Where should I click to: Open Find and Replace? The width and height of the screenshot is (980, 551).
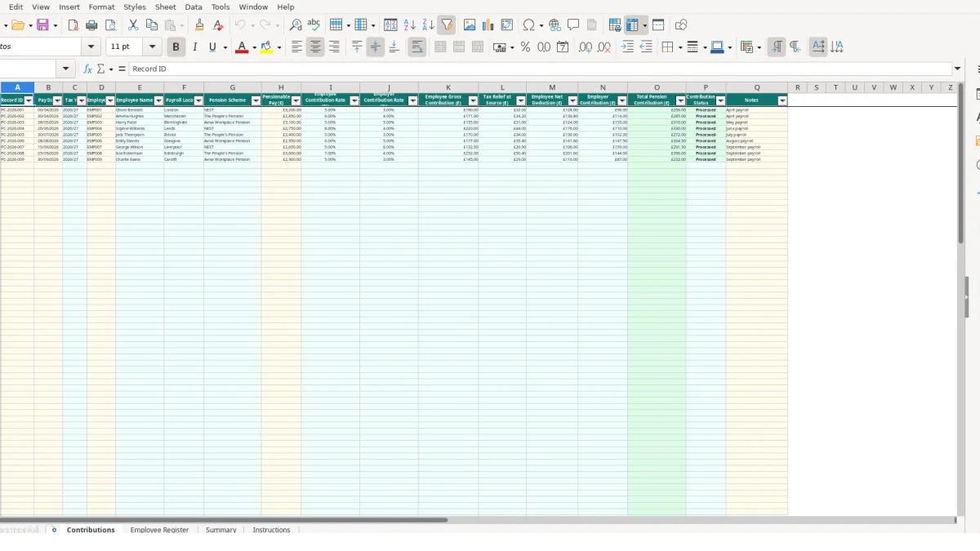coord(296,25)
